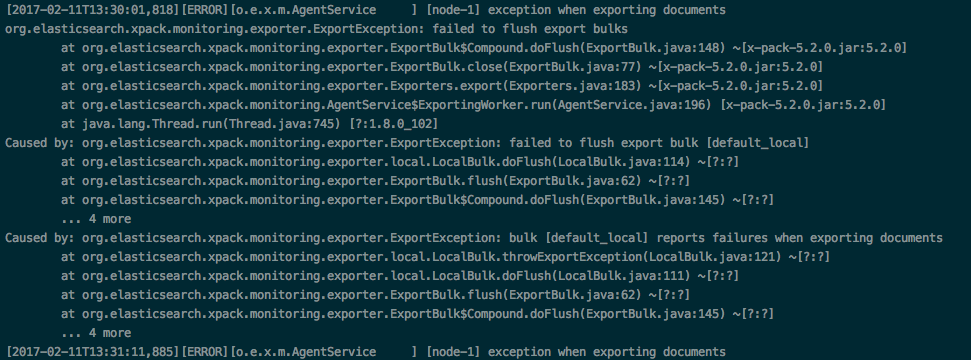Click 'reports failures when exporting documents' text

(799, 238)
